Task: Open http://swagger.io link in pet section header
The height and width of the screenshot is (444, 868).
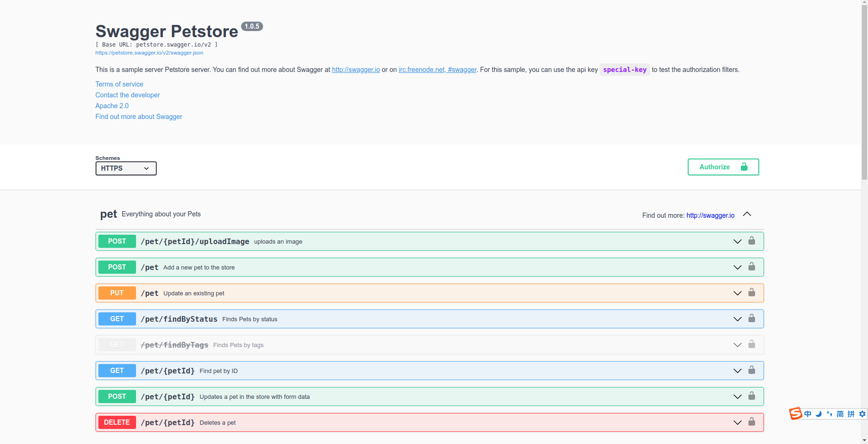Action: click(710, 215)
